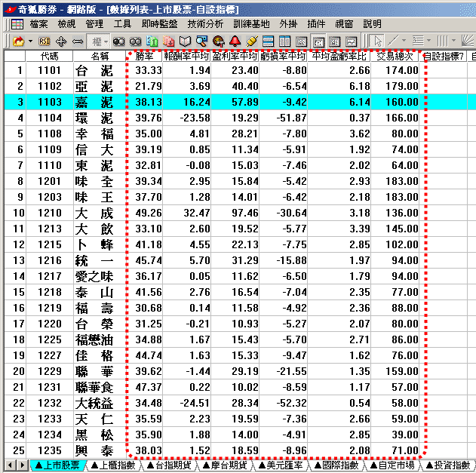This screenshot has height=473, width=476.
Task: Switch to the 台指期貨 tab
Action: (x=169, y=465)
